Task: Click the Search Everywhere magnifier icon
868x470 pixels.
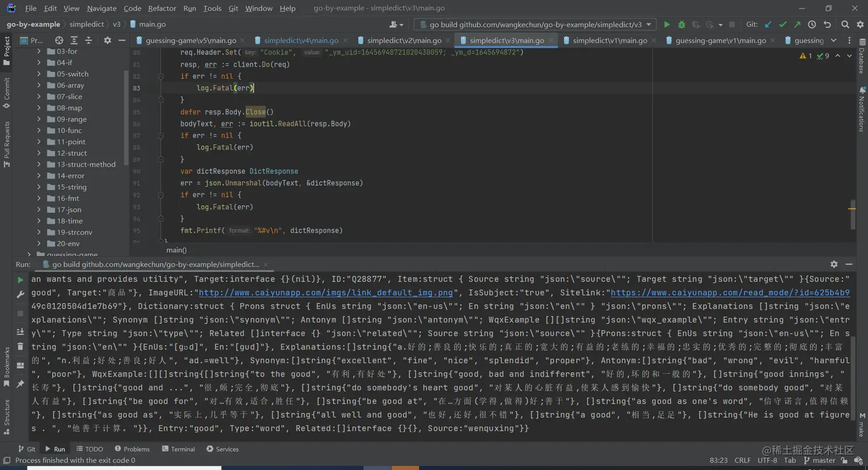Action: (x=845, y=25)
